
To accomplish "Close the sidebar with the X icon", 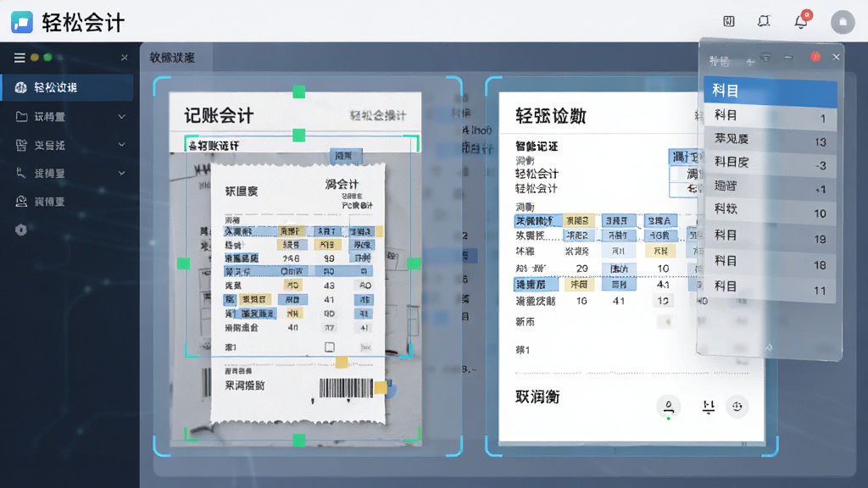I will (124, 58).
